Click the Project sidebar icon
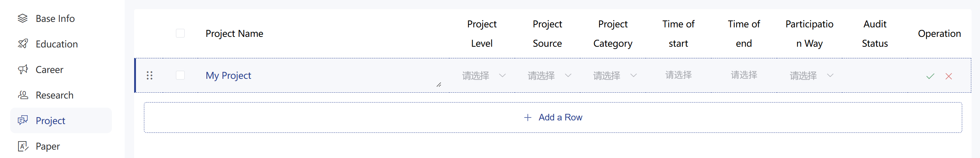Image resolution: width=980 pixels, height=158 pixels. (23, 121)
